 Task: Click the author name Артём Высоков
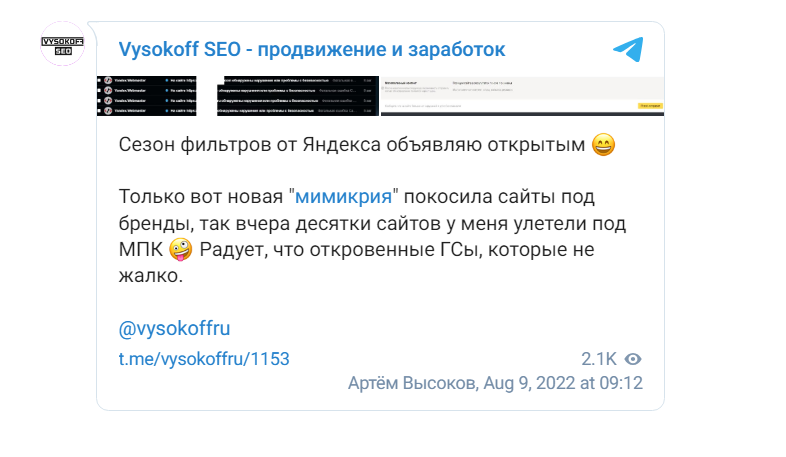412,383
